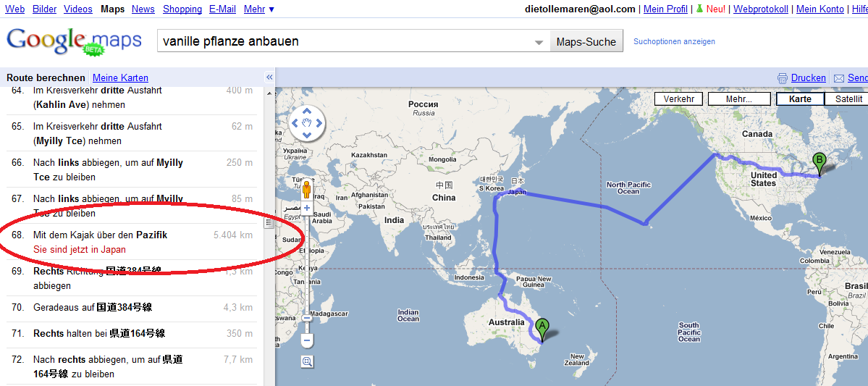Open the E-Mail link in top bar

(222, 9)
